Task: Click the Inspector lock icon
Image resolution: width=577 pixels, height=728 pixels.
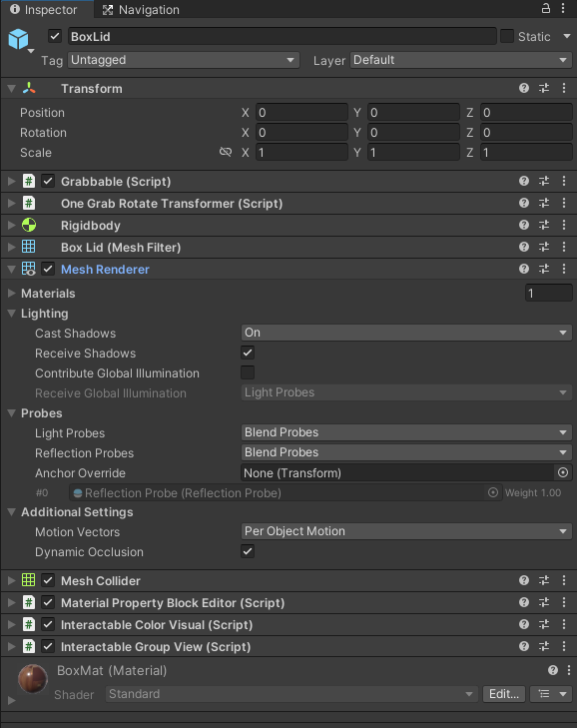Action: (546, 8)
